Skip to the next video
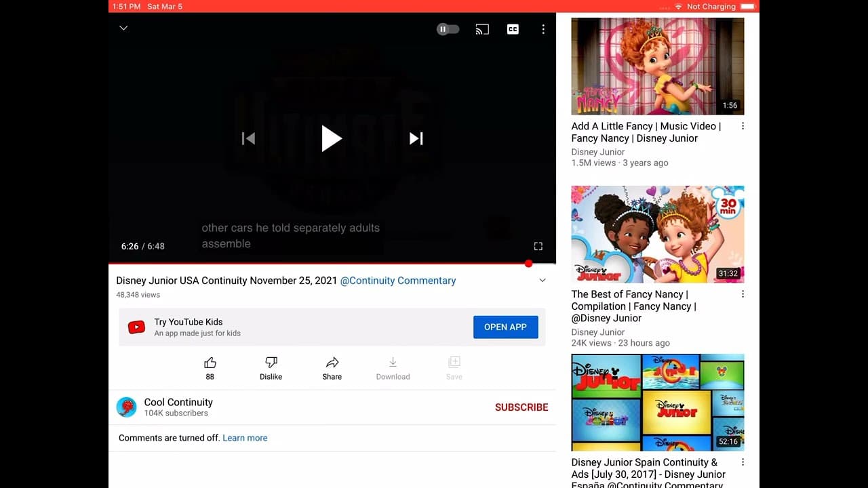This screenshot has height=488, width=868. [x=416, y=138]
